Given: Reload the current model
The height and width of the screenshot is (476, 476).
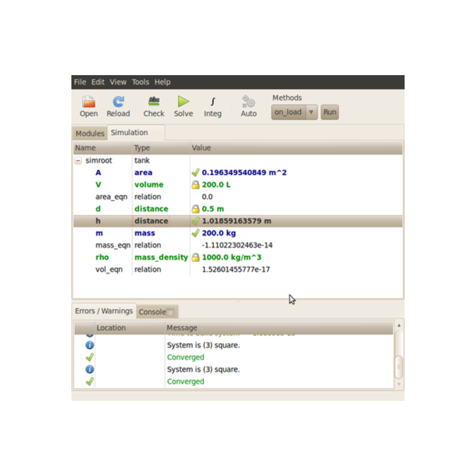Looking at the screenshot, I should click(118, 105).
